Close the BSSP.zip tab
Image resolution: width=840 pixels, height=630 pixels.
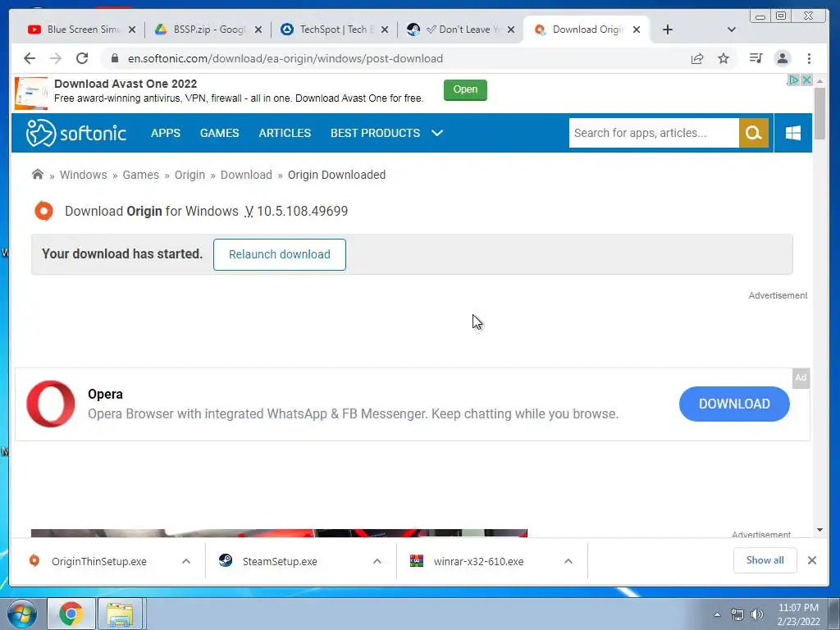258,30
